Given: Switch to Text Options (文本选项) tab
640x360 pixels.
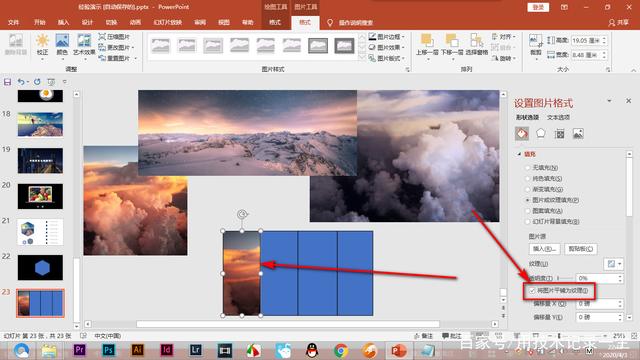Looking at the screenshot, I should click(x=558, y=118).
